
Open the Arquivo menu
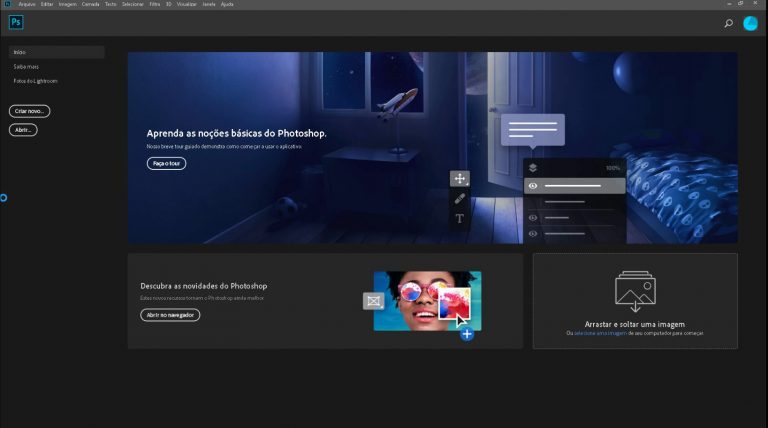pyautogui.click(x=27, y=4)
